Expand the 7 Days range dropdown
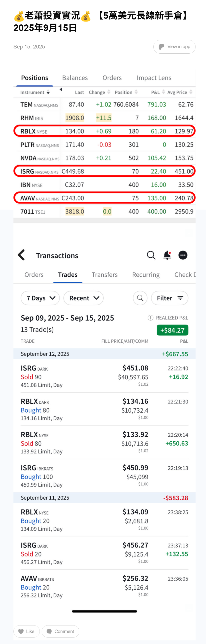This screenshot has height=644, width=206. click(40, 298)
